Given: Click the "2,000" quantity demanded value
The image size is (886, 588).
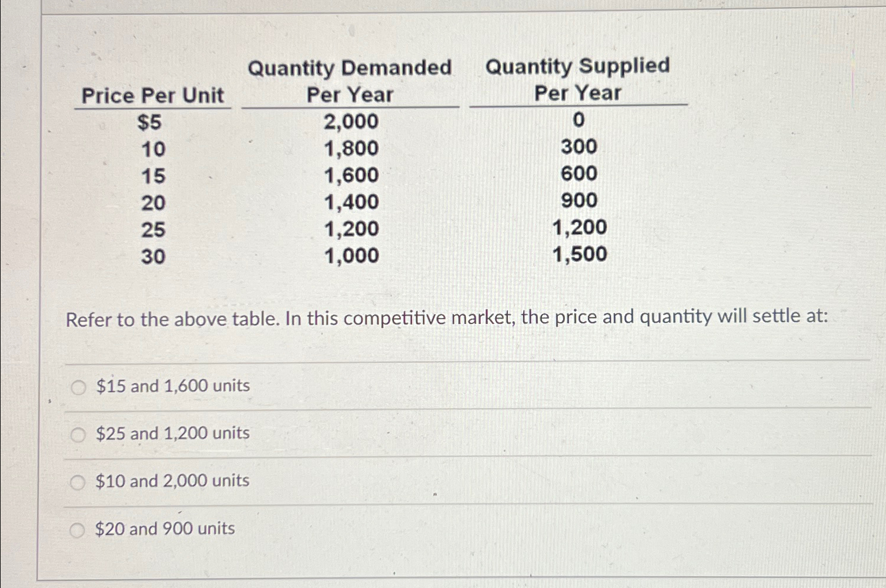Looking at the screenshot, I should coord(350,122).
